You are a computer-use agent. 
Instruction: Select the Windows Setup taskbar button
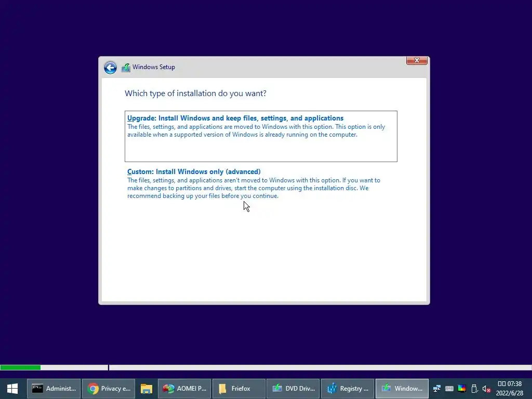(x=402, y=389)
